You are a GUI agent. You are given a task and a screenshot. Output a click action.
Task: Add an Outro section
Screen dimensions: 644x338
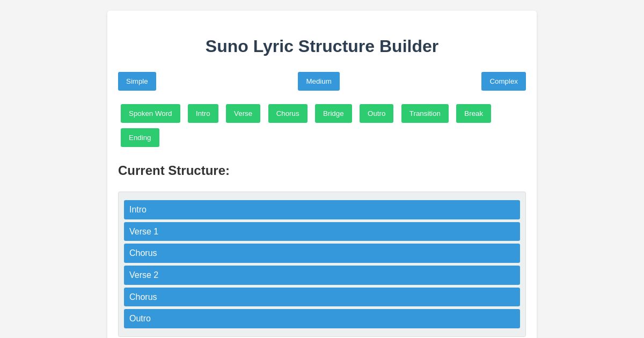click(x=376, y=113)
